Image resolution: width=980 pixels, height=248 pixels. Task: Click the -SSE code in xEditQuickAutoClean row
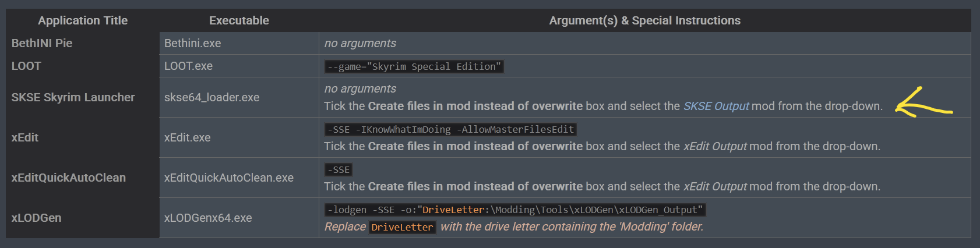coord(339,169)
